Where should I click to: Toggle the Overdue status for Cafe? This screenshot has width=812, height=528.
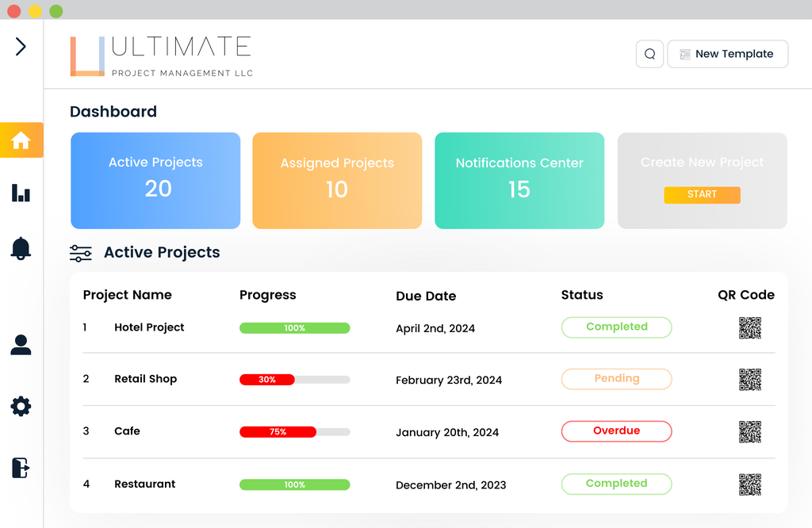(x=616, y=431)
